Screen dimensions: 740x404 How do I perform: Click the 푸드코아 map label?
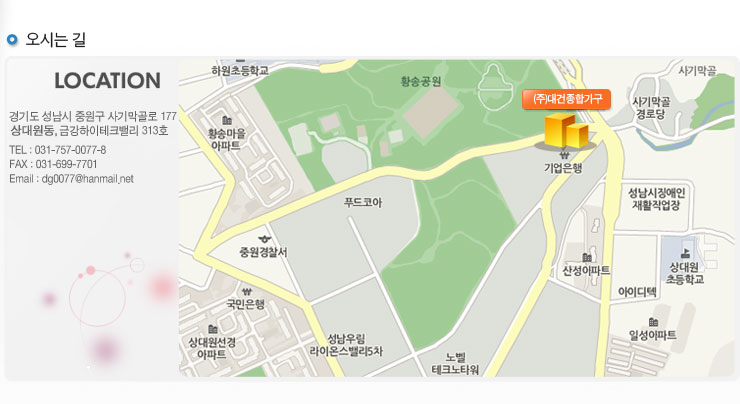(362, 202)
